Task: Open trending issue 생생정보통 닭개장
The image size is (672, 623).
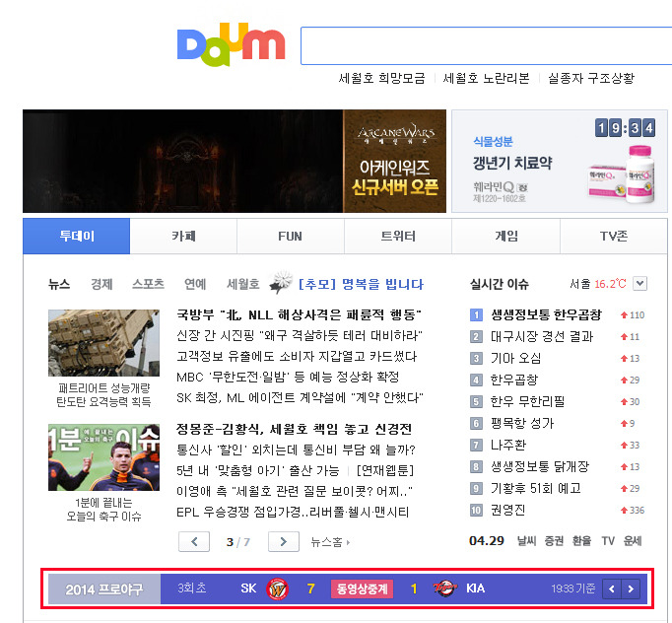Action: pyautogui.click(x=540, y=466)
